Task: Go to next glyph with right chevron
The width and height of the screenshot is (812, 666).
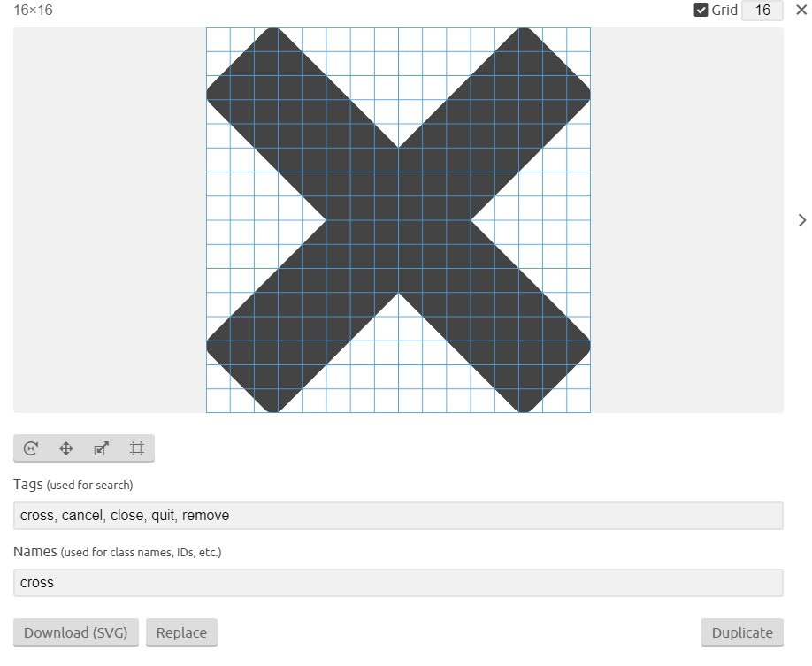Action: point(801,220)
